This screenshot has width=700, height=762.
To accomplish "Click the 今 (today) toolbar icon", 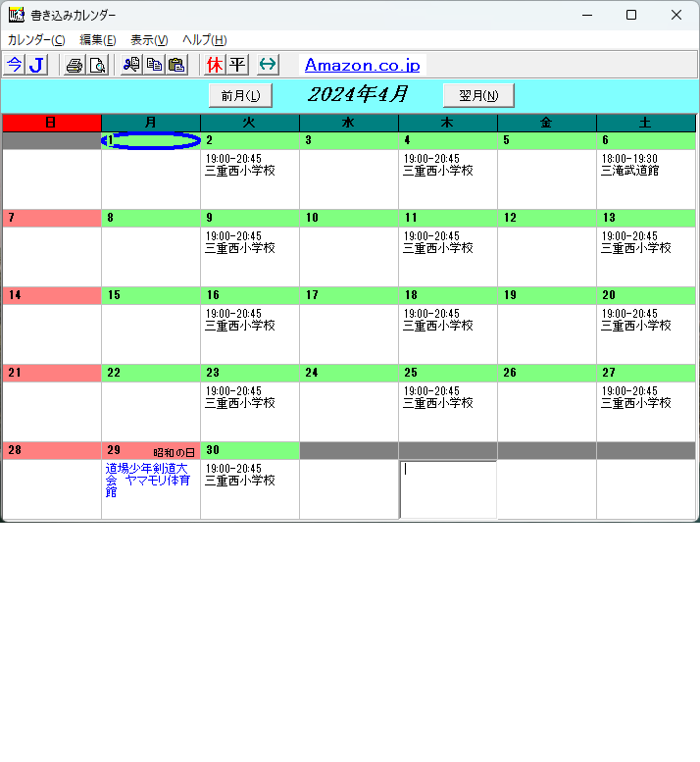I will 14,65.
